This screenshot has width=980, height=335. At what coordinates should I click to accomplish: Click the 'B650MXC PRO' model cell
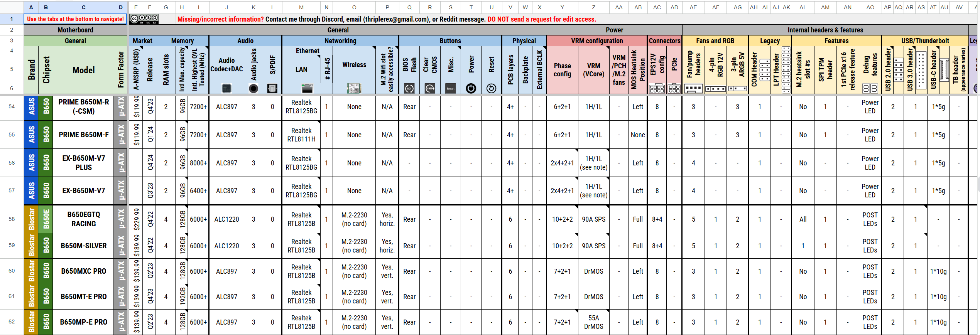[84, 271]
